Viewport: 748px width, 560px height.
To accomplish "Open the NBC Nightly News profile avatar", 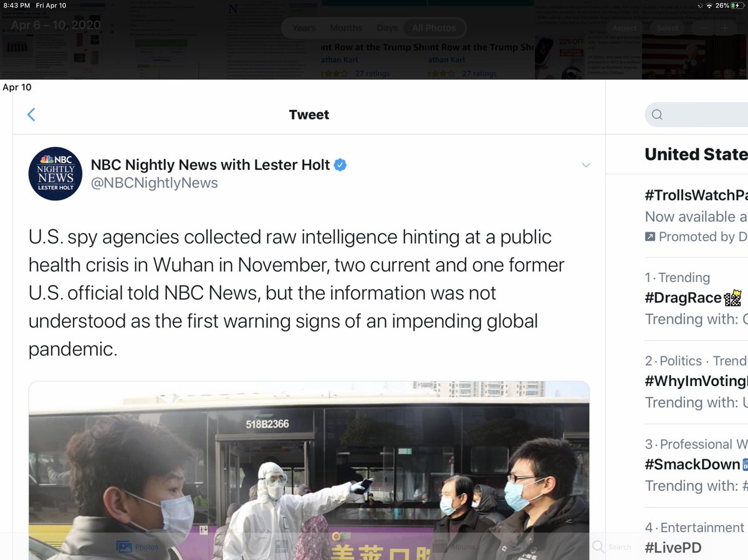I will coord(55,174).
